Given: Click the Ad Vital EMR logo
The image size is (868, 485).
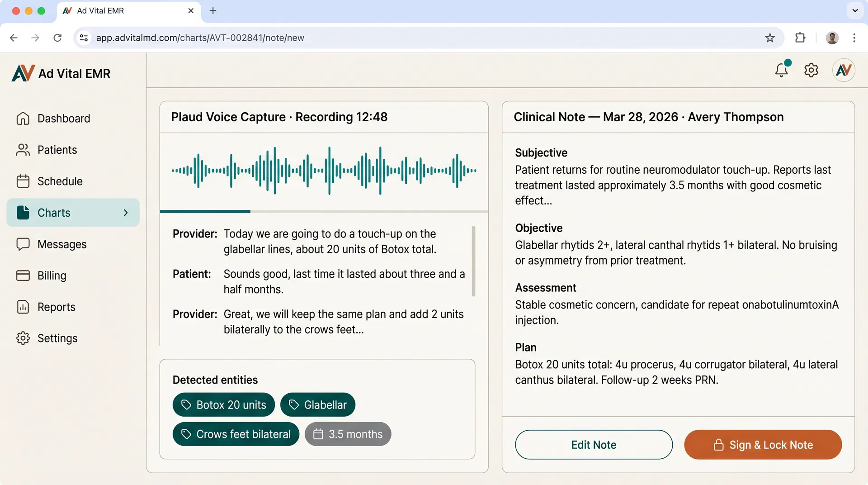Looking at the screenshot, I should coord(61,73).
